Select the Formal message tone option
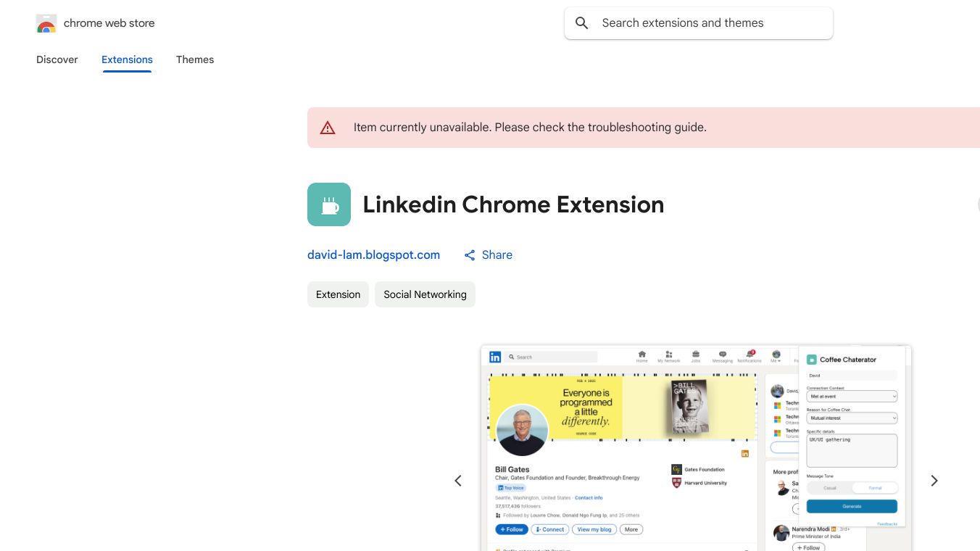 pos(875,488)
